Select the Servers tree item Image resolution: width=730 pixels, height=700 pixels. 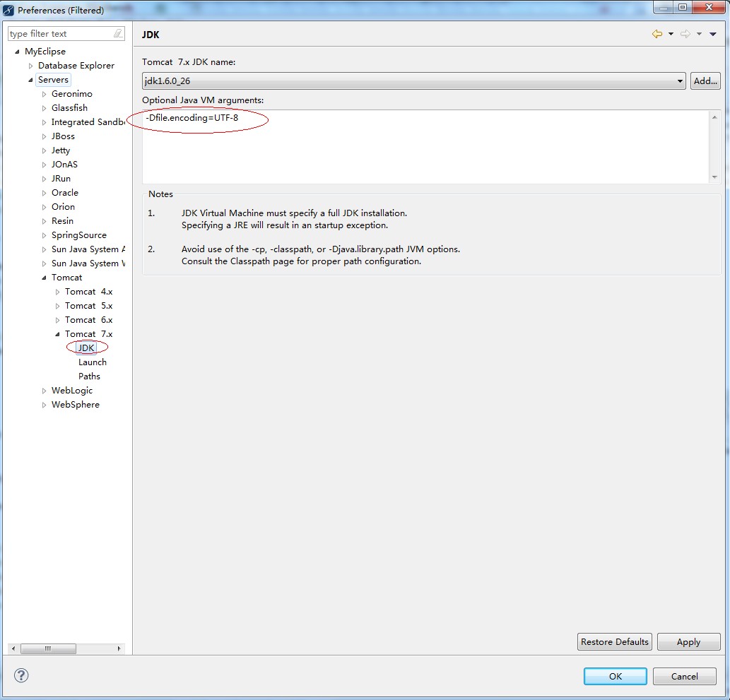(53, 80)
